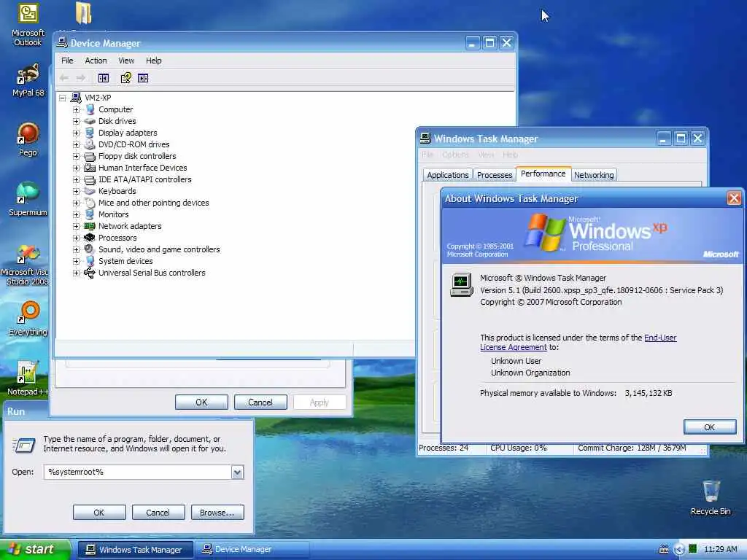Select the Keyboards text label in tree

117,192
